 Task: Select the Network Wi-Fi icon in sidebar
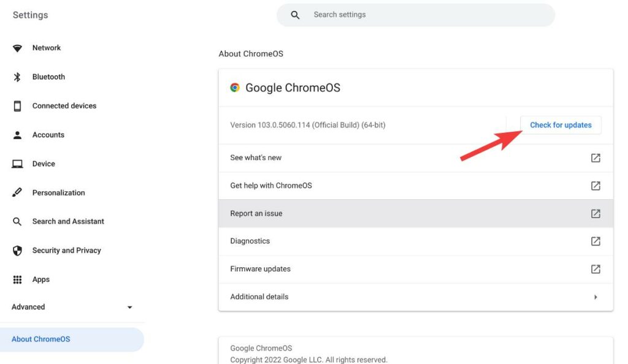(18, 48)
